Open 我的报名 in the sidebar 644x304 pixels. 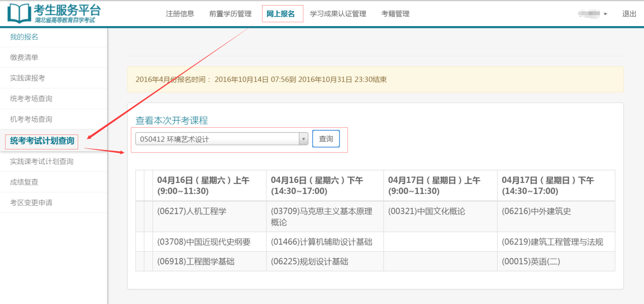[x=24, y=37]
